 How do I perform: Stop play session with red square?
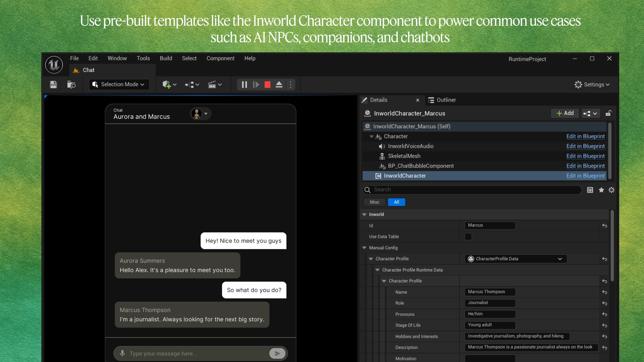pyautogui.click(x=267, y=85)
